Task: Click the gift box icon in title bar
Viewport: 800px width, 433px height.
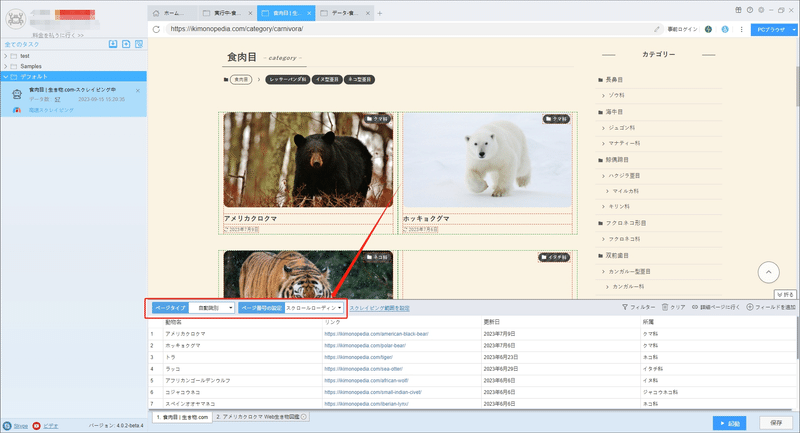Action: pos(738,10)
